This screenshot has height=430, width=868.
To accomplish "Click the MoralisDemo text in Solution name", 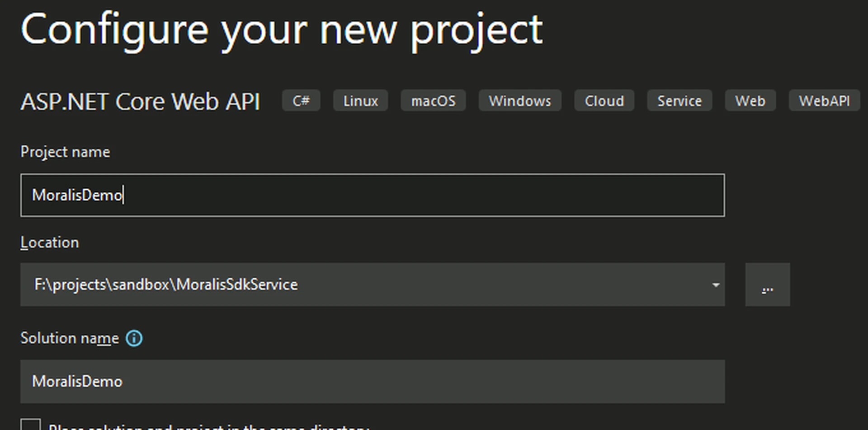I will [77, 382].
